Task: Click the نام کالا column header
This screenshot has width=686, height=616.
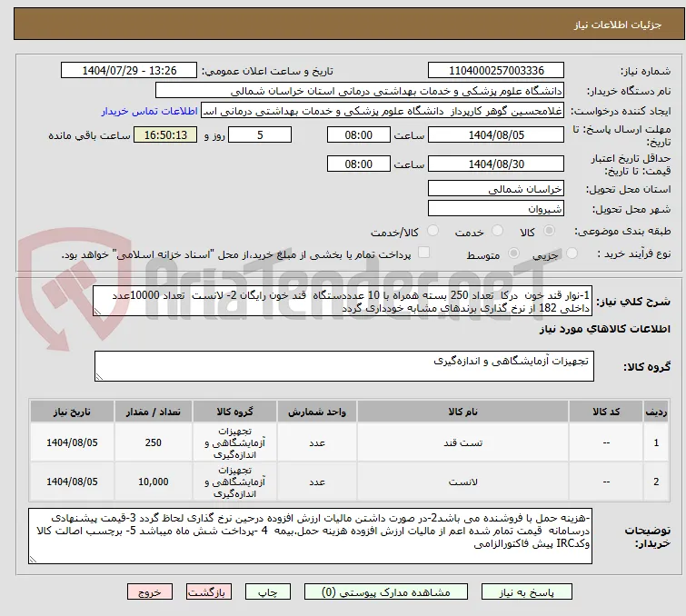Action: pos(462,412)
